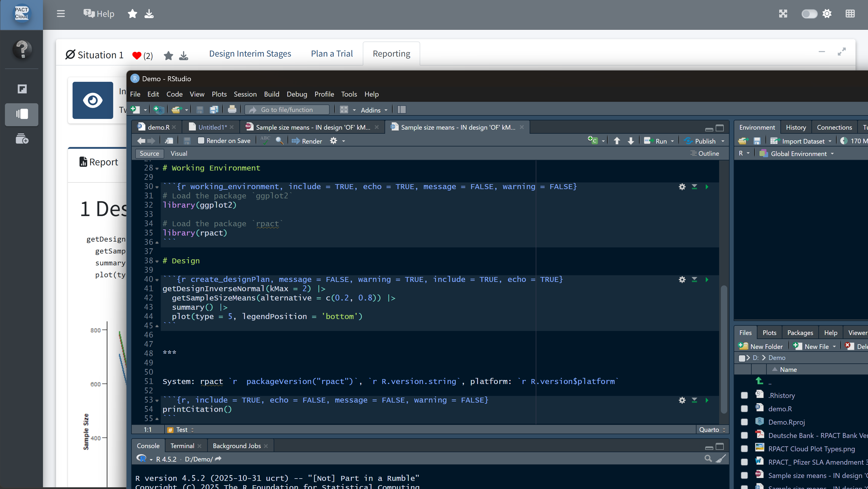868x489 pixels.
Task: Click the heart likes icon next to Situation 1
Action: click(136, 56)
